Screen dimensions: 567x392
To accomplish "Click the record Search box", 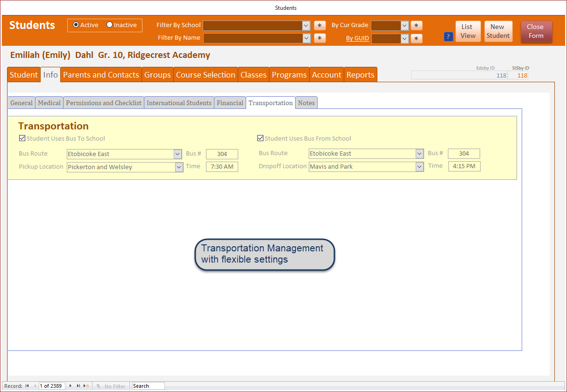I will coord(148,386).
